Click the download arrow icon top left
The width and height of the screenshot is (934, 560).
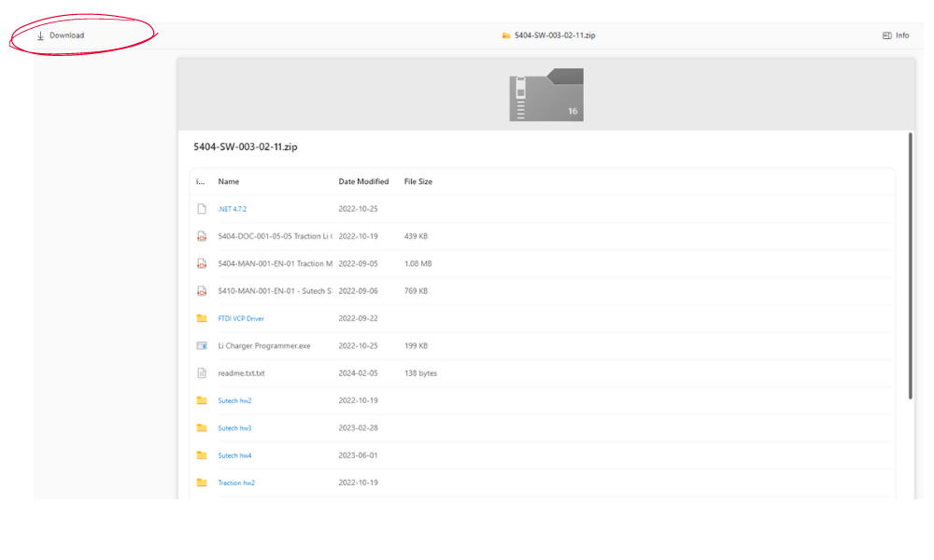[x=39, y=35]
